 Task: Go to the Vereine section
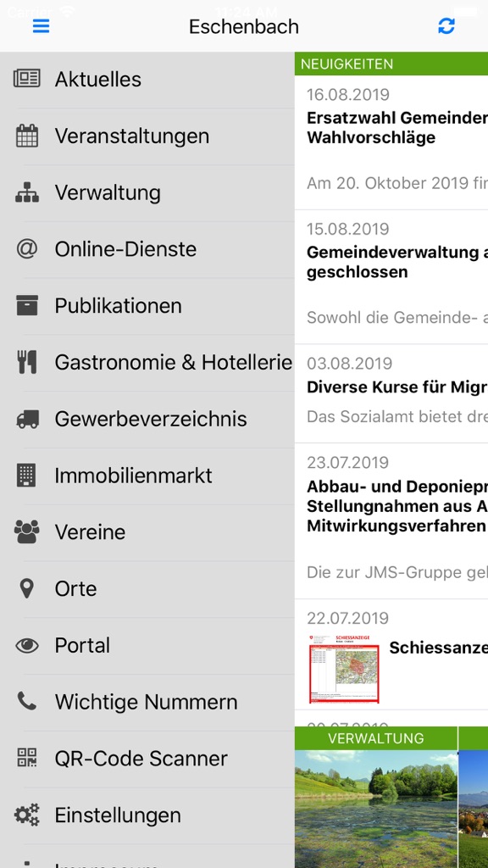pos(147,532)
